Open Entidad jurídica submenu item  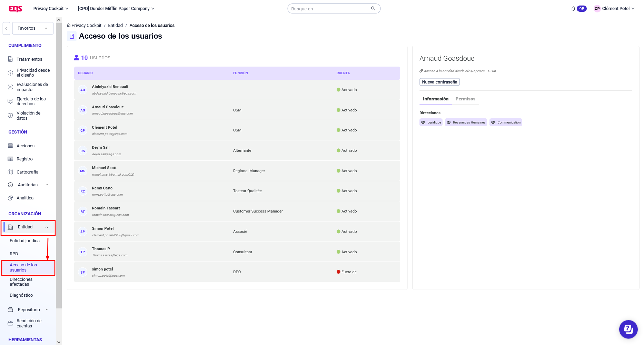[24, 241]
